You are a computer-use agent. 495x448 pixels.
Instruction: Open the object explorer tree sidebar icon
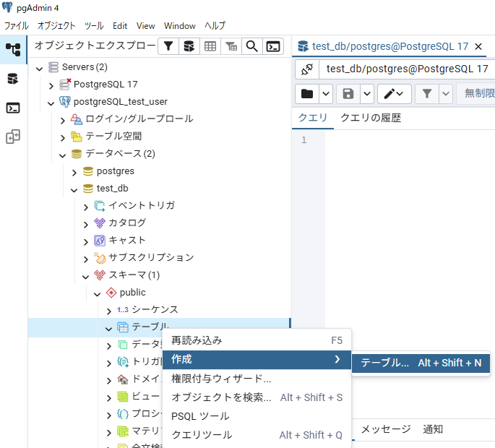(13, 50)
